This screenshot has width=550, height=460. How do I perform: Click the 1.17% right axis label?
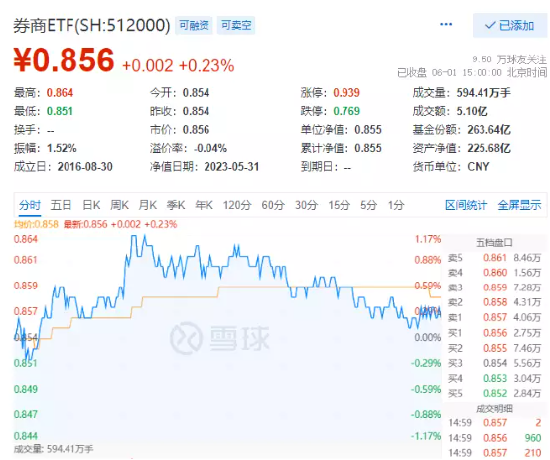point(428,239)
